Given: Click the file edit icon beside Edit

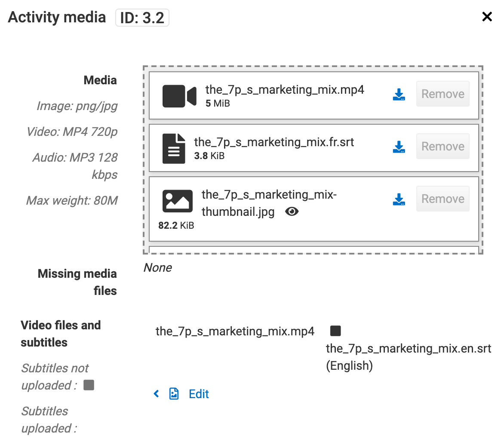Looking at the screenshot, I should click(x=174, y=394).
